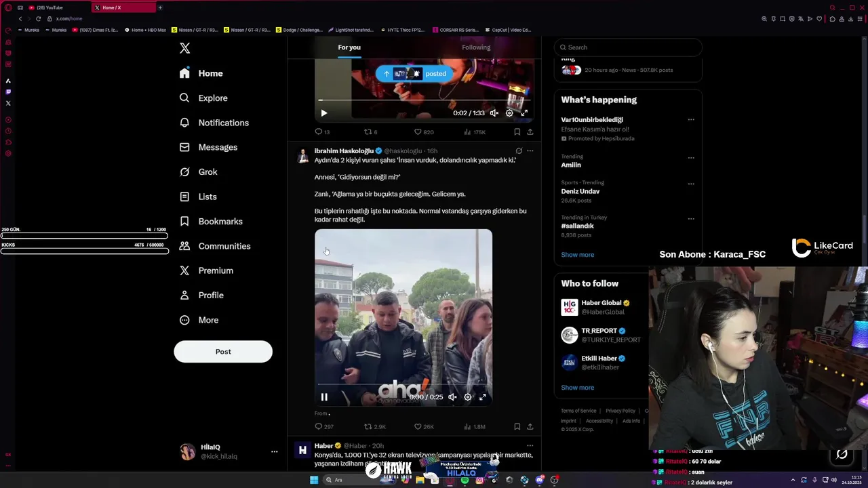Open the X logo home link

pos(184,48)
